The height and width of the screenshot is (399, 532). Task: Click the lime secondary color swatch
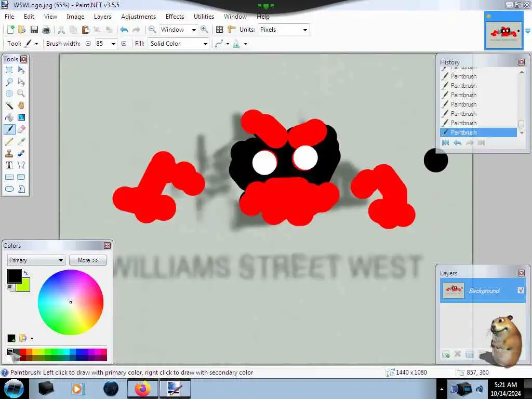click(x=24, y=286)
